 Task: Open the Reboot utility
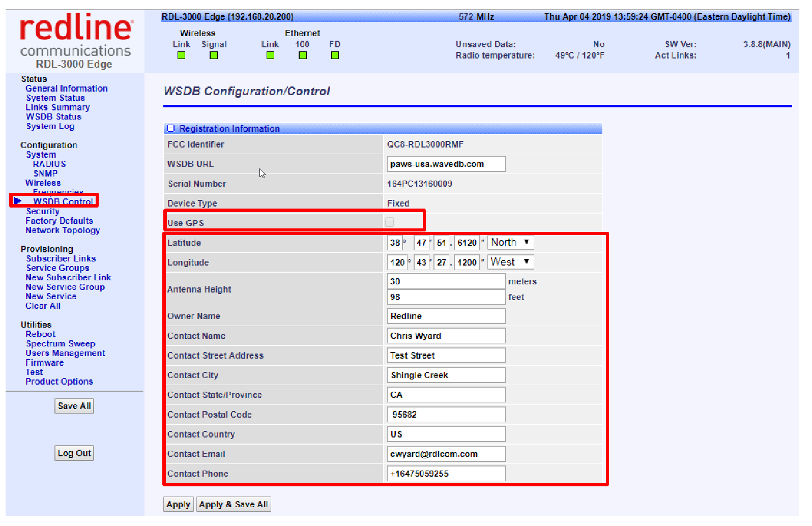pos(41,335)
